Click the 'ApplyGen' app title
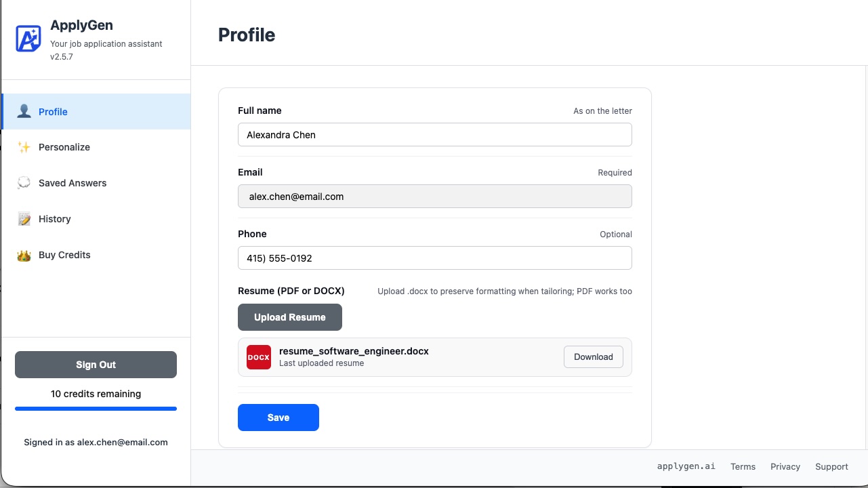868x488 pixels. (81, 25)
